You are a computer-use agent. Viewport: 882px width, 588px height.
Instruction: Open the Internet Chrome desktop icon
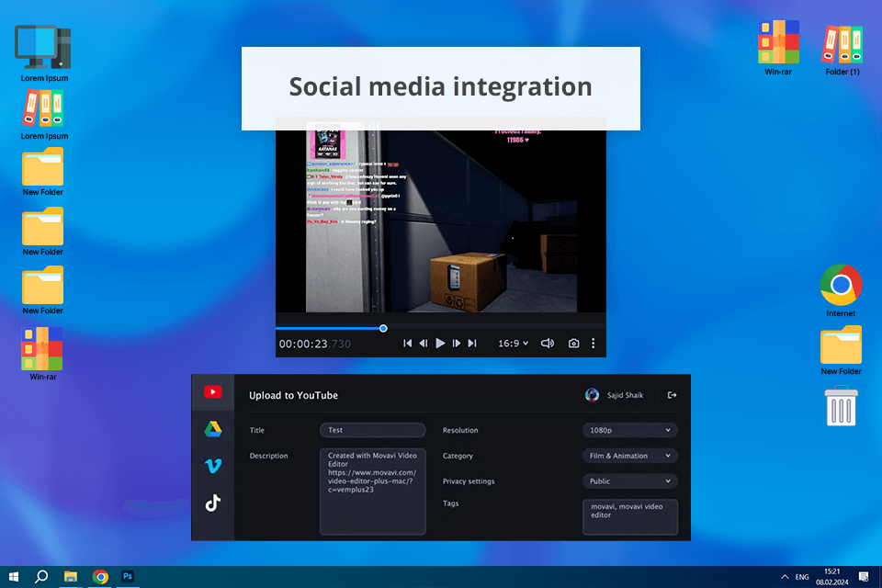coord(841,290)
